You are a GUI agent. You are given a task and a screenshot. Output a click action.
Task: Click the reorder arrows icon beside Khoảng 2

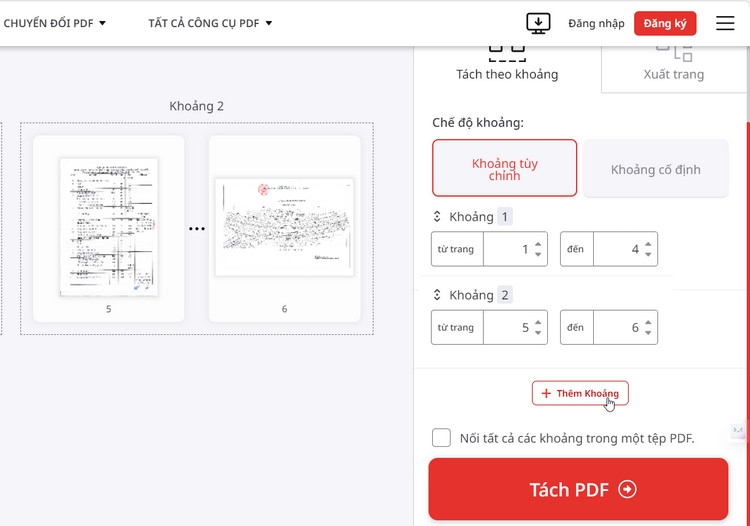tap(437, 295)
